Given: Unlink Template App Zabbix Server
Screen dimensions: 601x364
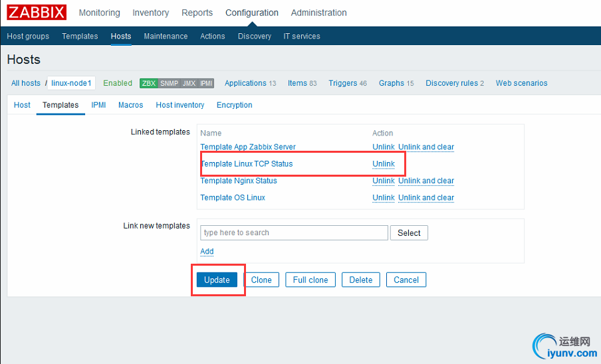Looking at the screenshot, I should tap(384, 147).
